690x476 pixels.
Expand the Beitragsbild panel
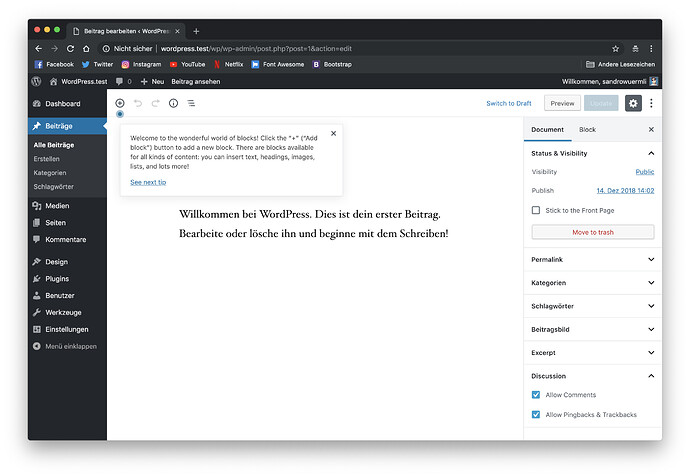pyautogui.click(x=593, y=330)
